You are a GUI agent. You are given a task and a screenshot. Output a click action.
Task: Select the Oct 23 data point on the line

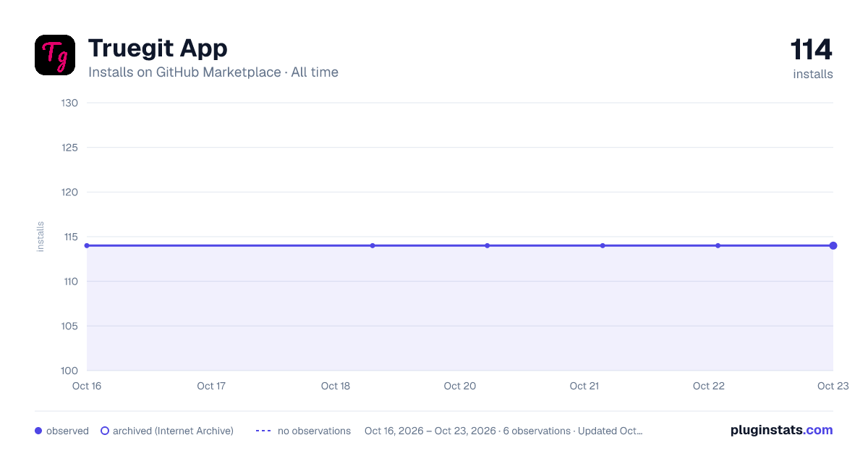pos(833,245)
